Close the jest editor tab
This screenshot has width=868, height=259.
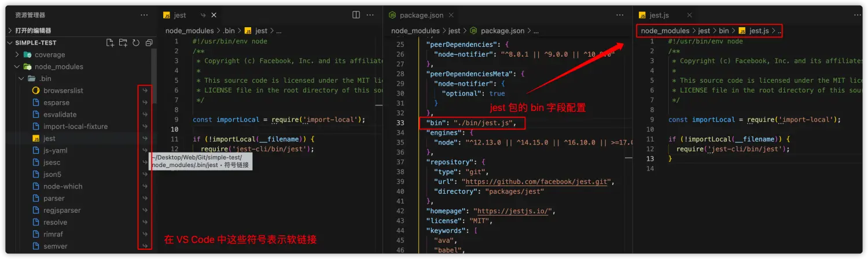(214, 15)
